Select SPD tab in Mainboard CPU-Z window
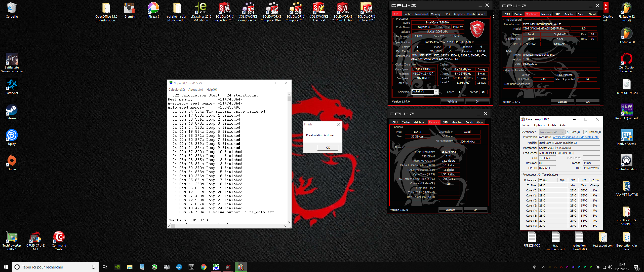Viewport: 644px width, 272px height. pos(558,14)
